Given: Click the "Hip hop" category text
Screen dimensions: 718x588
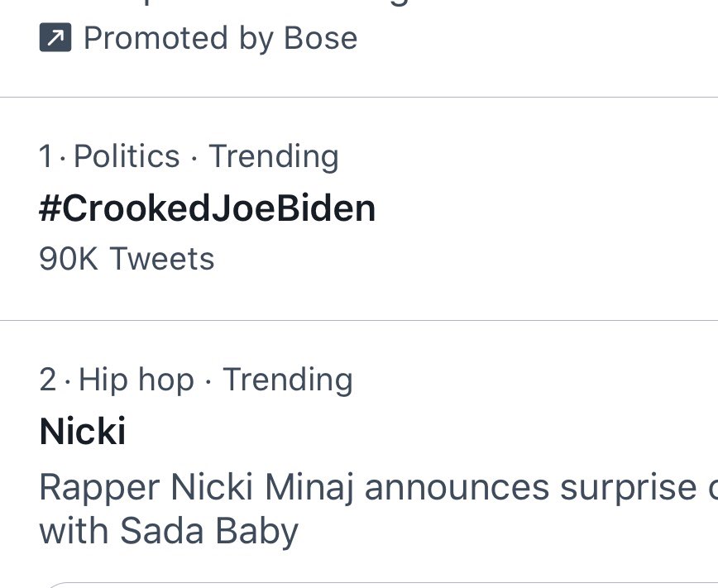Looking at the screenshot, I should 136,380.
